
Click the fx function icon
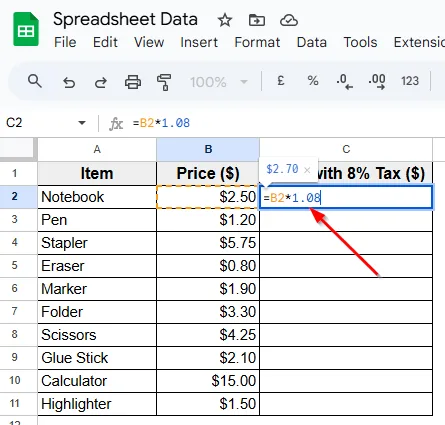(x=116, y=124)
